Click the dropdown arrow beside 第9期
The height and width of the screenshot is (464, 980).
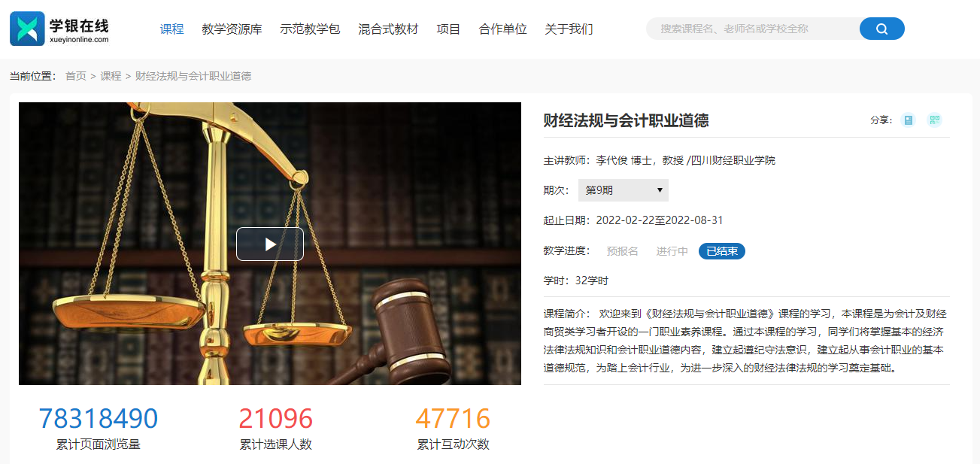[x=660, y=190]
